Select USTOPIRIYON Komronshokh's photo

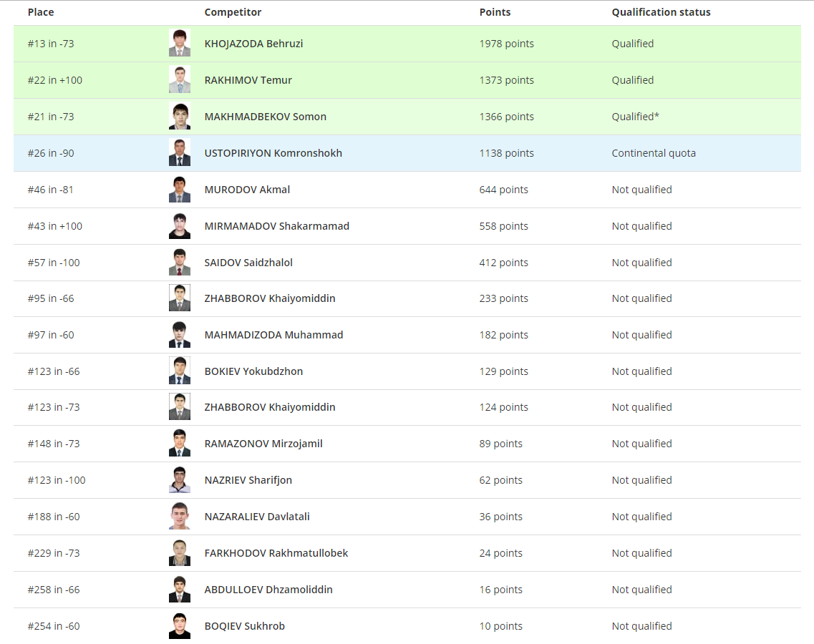click(x=180, y=153)
